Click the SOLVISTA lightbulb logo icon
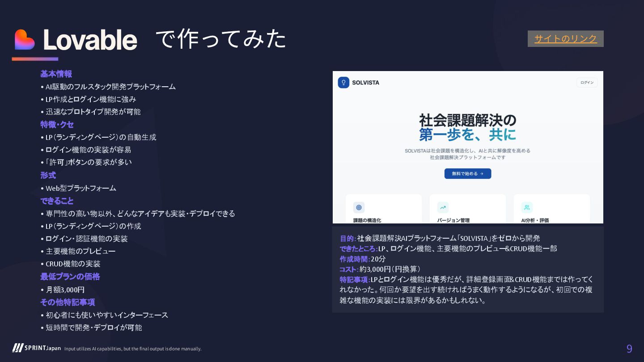The image size is (644, 362). click(343, 82)
